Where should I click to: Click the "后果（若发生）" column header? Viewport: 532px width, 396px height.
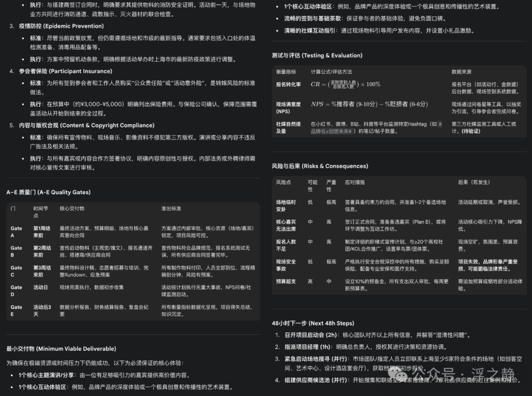474,183
